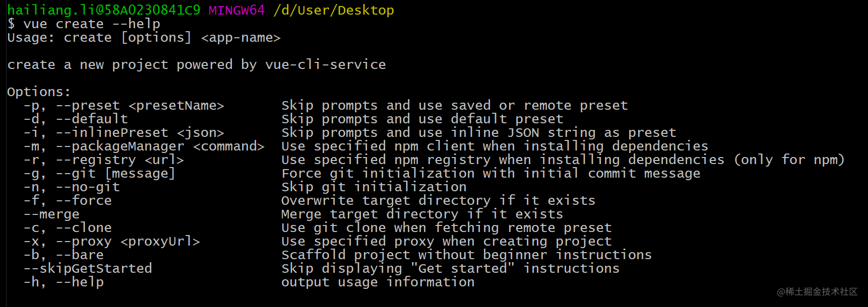Click the '-d, --default' option text

pos(76,119)
